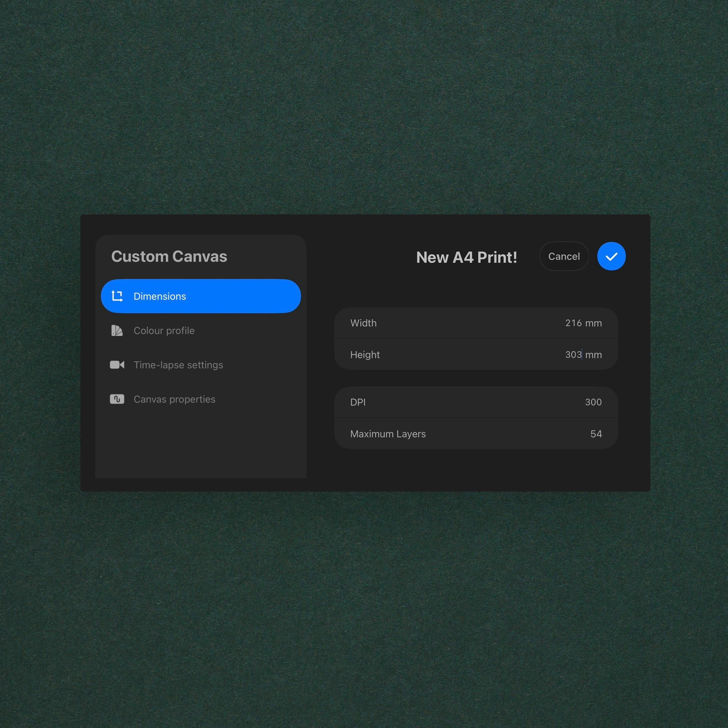Click the Width row label
728x728 pixels.
coord(363,323)
